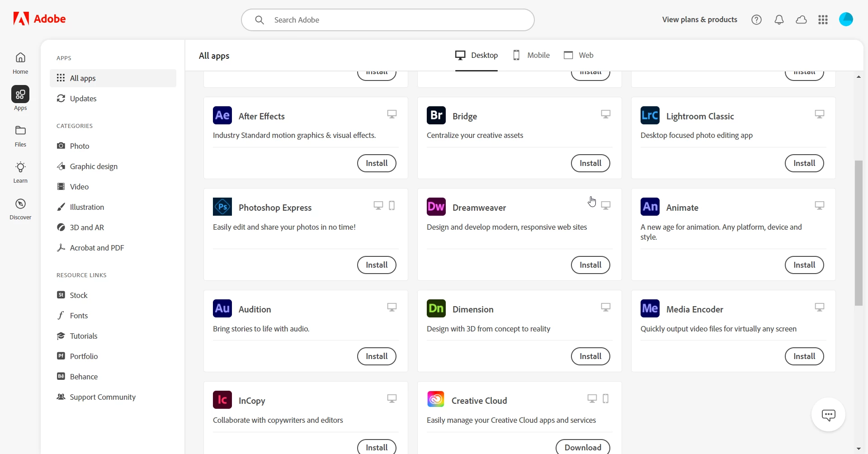The image size is (868, 454).
Task: Check cloud sync status icon
Action: click(x=801, y=19)
